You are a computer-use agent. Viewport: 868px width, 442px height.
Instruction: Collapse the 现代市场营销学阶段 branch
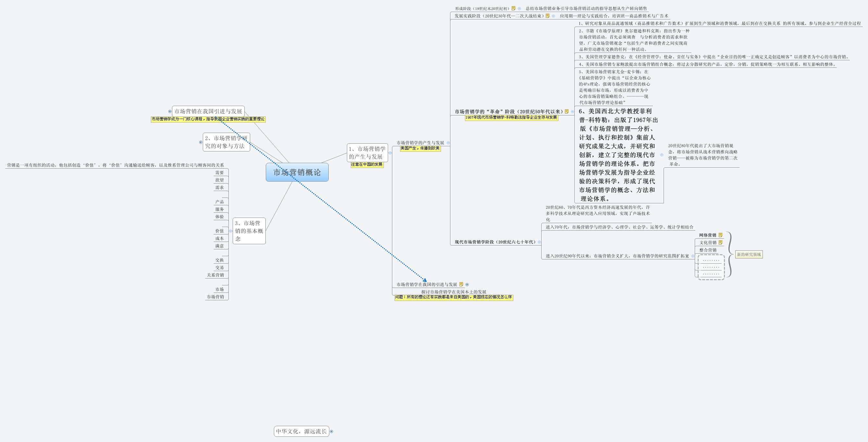click(x=540, y=242)
